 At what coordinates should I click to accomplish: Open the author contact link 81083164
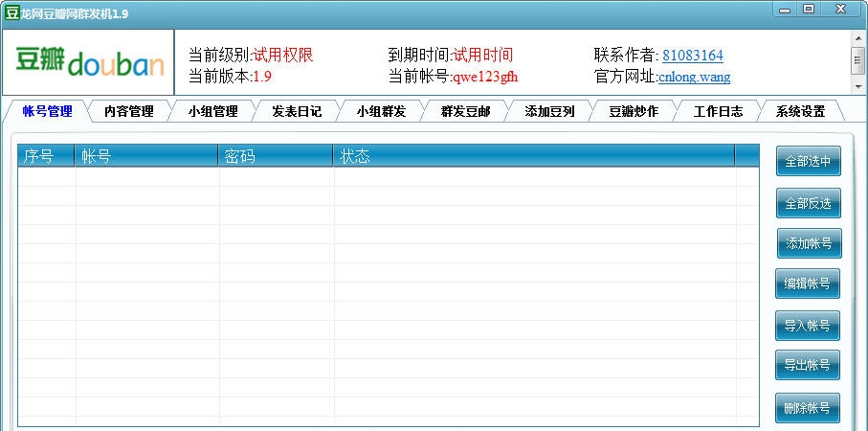(x=693, y=56)
